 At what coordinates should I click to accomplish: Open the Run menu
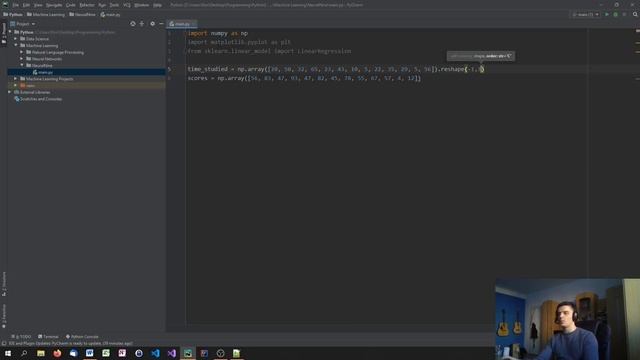[x=102, y=5]
